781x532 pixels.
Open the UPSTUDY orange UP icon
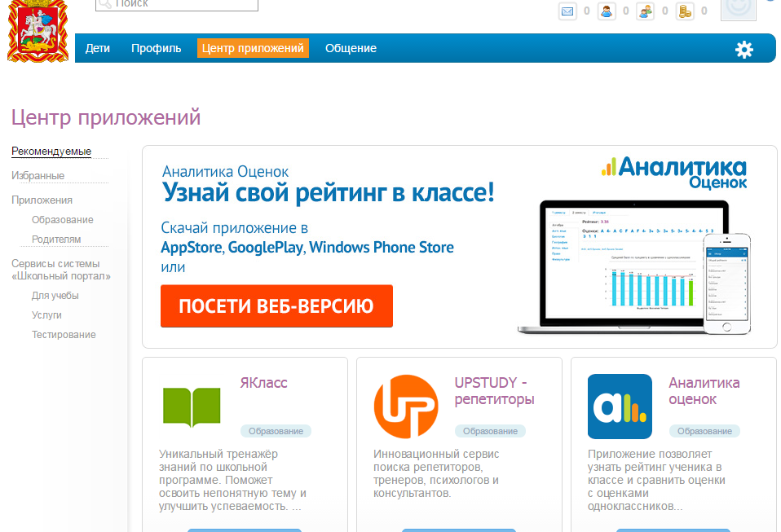click(x=406, y=407)
